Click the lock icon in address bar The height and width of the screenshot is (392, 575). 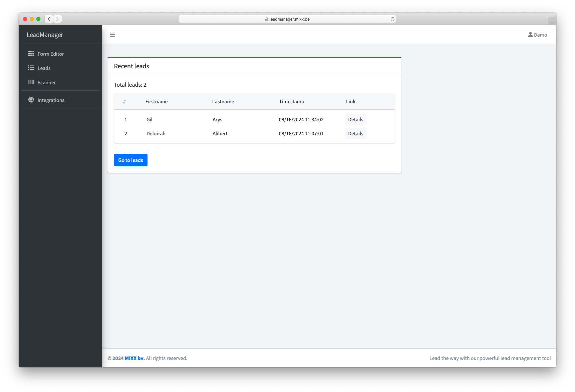pyautogui.click(x=267, y=19)
